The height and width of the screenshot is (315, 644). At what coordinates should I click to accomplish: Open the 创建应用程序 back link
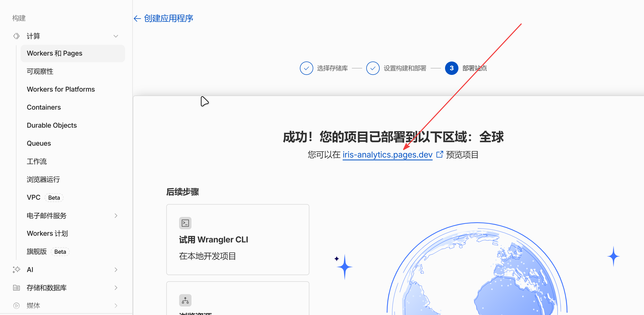tap(168, 19)
